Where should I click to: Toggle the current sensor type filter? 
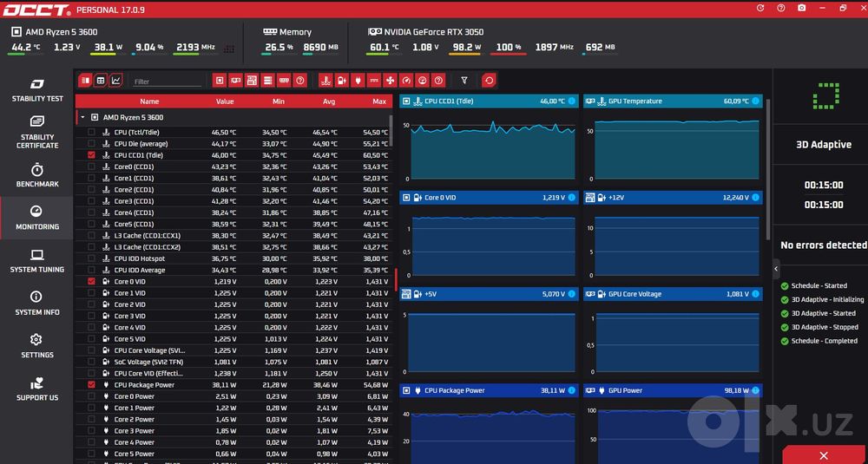pos(373,81)
